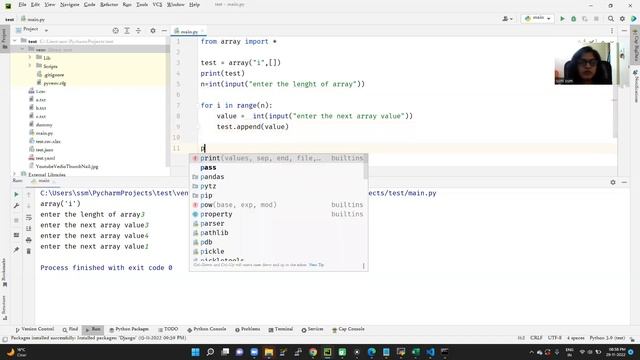This screenshot has width=640, height=360.
Task: Hide the Project tool window
Action: coord(164,31)
